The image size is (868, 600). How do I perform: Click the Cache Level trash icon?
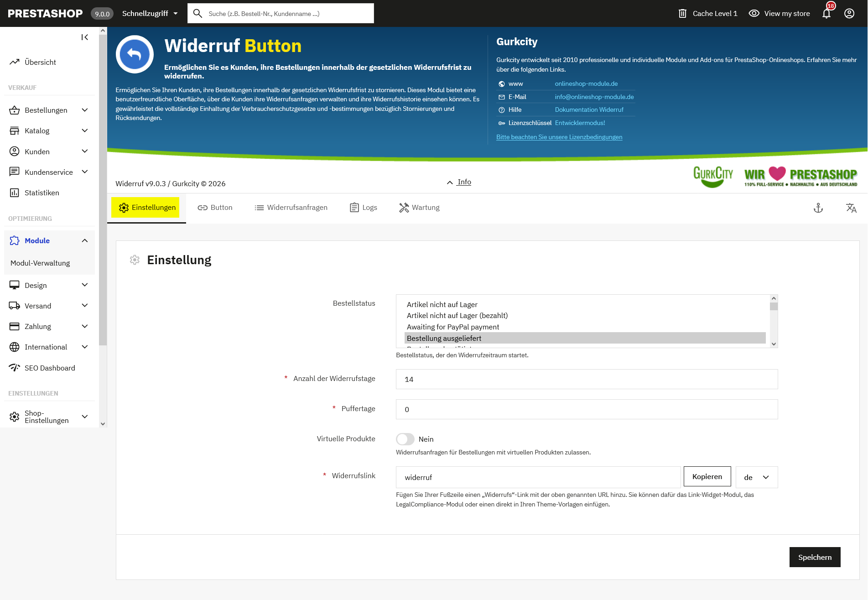tap(682, 13)
